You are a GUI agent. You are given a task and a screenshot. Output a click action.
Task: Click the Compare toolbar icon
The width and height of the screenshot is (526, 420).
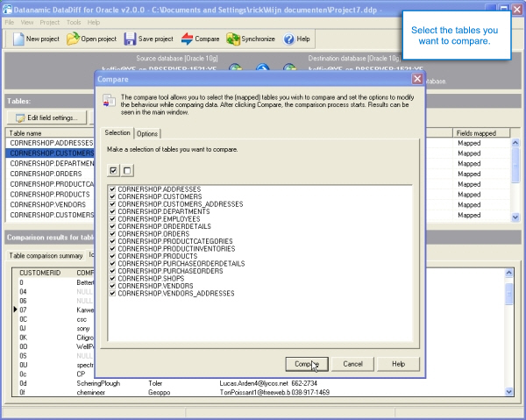click(x=188, y=39)
